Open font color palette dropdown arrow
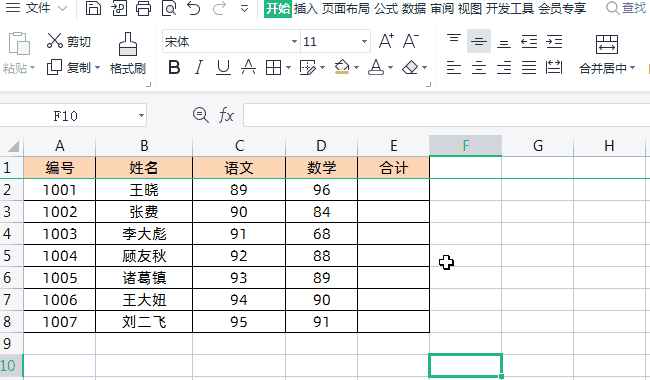The width and height of the screenshot is (650, 380). pyautogui.click(x=390, y=68)
